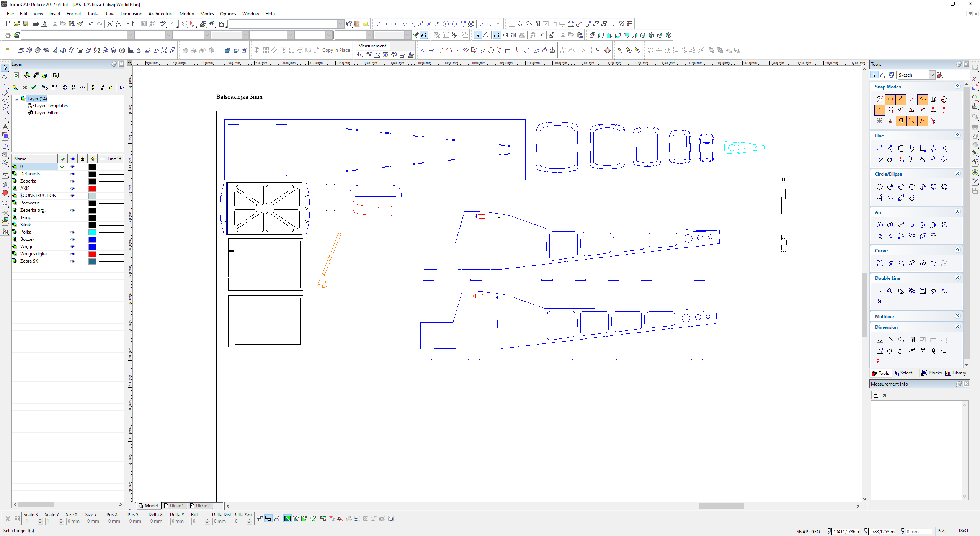980x536 pixels.
Task: Switch to the Uklad1 tab
Action: [x=174, y=506]
